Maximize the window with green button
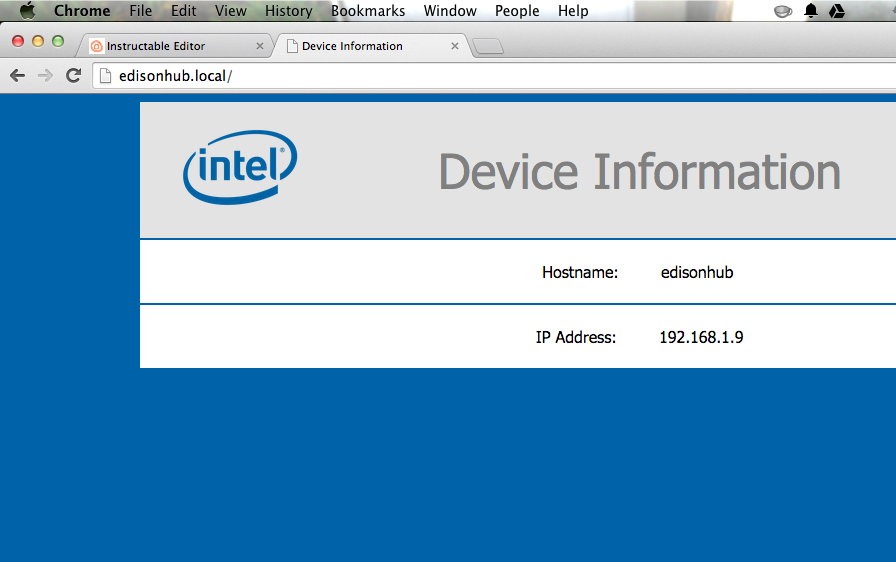The width and height of the screenshot is (896, 562). [58, 41]
